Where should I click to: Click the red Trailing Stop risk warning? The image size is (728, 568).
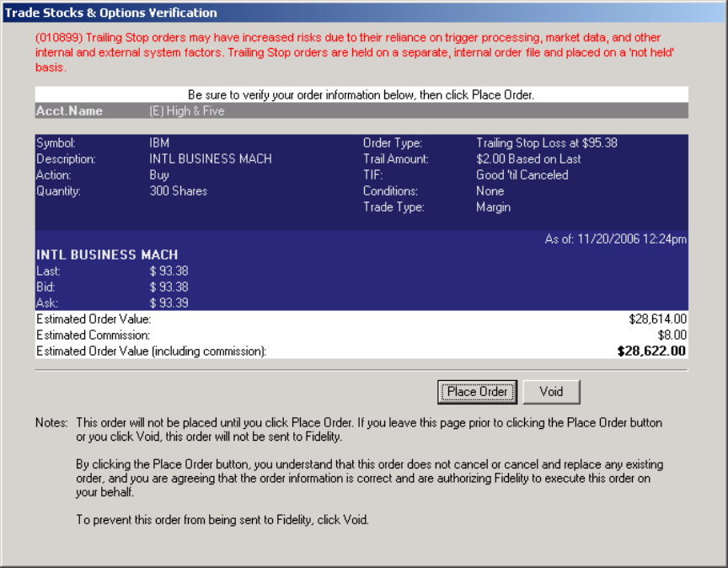point(355,52)
